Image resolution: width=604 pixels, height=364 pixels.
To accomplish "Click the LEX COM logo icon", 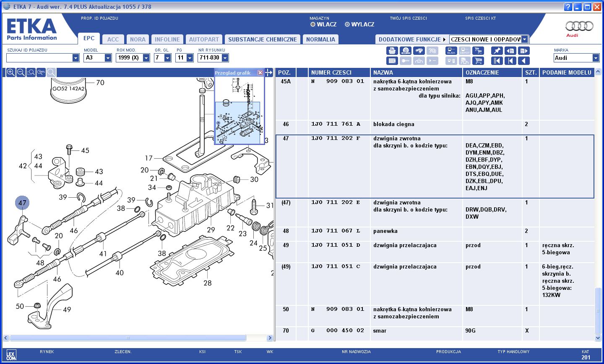I will [x=11, y=355].
